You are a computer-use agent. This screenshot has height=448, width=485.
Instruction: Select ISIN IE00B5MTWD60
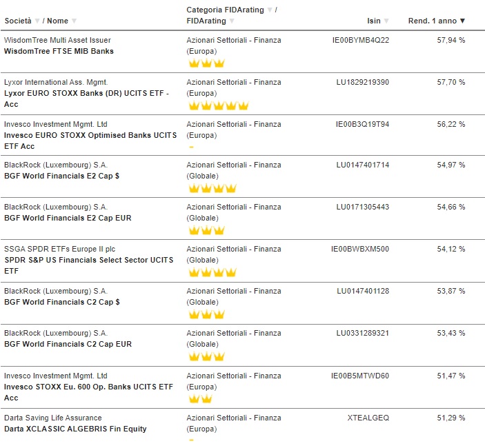tap(360, 376)
